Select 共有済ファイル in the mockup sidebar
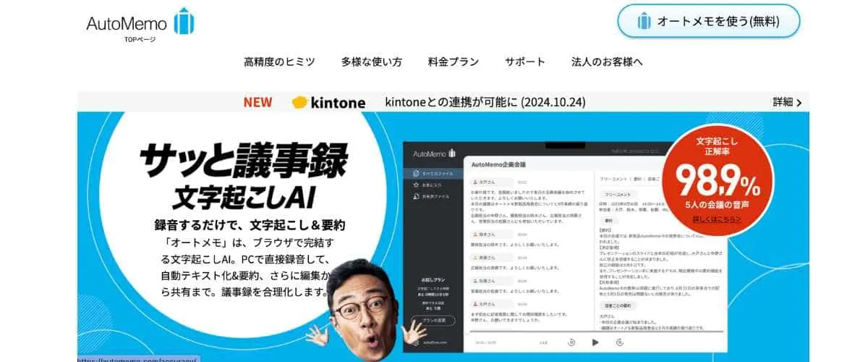The image size is (868, 362). 431,196
